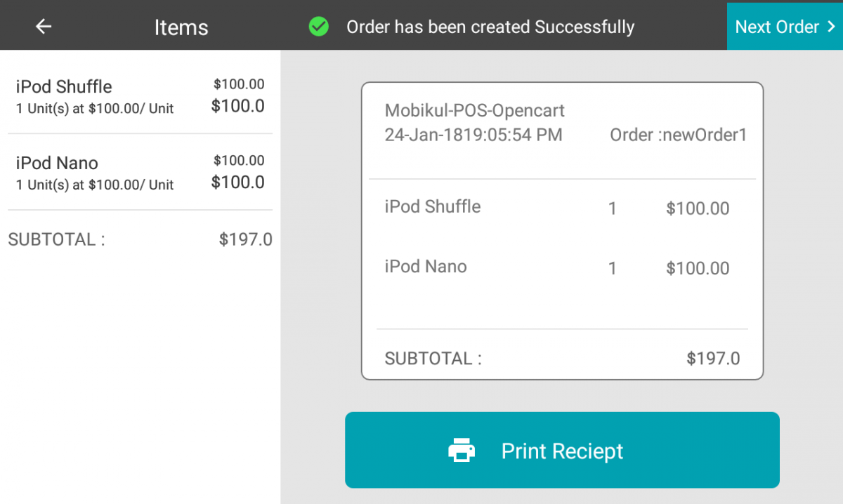The height and width of the screenshot is (504, 843).
Task: Click the Mobikul-POS-Opencart store name on the receipt
Action: coord(473,110)
